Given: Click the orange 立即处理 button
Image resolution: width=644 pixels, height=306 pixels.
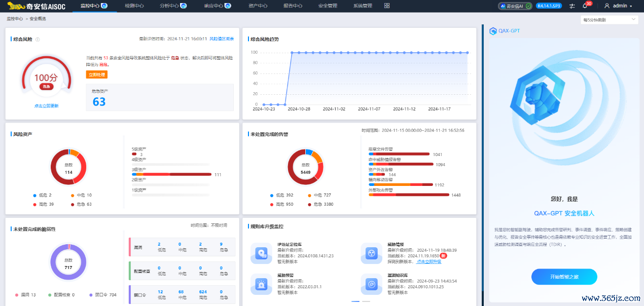Looking at the screenshot, I should (97, 74).
